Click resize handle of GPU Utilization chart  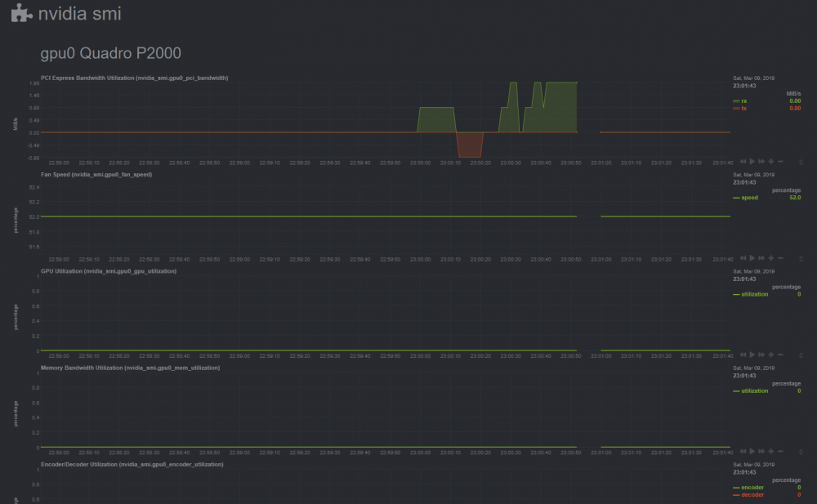tap(801, 355)
